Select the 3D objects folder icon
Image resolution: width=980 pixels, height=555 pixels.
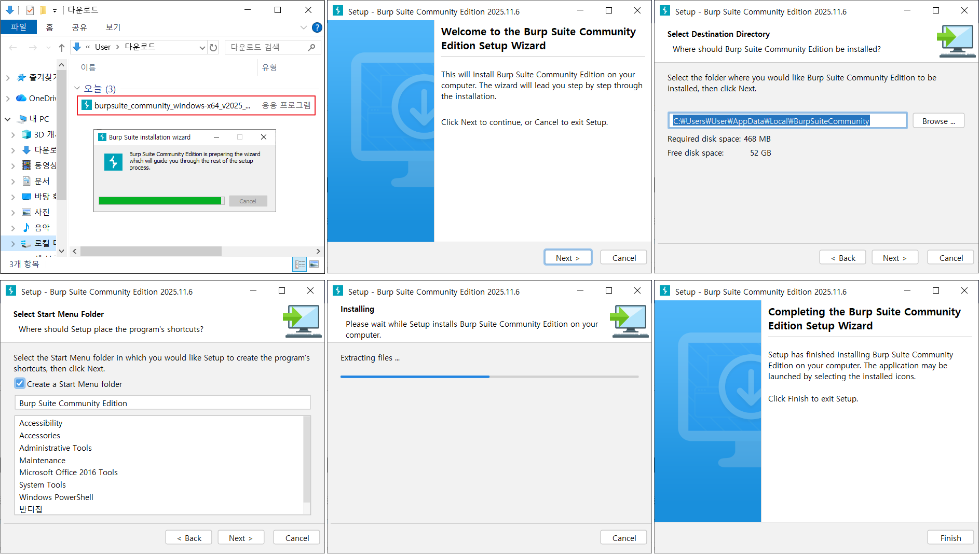(x=26, y=134)
